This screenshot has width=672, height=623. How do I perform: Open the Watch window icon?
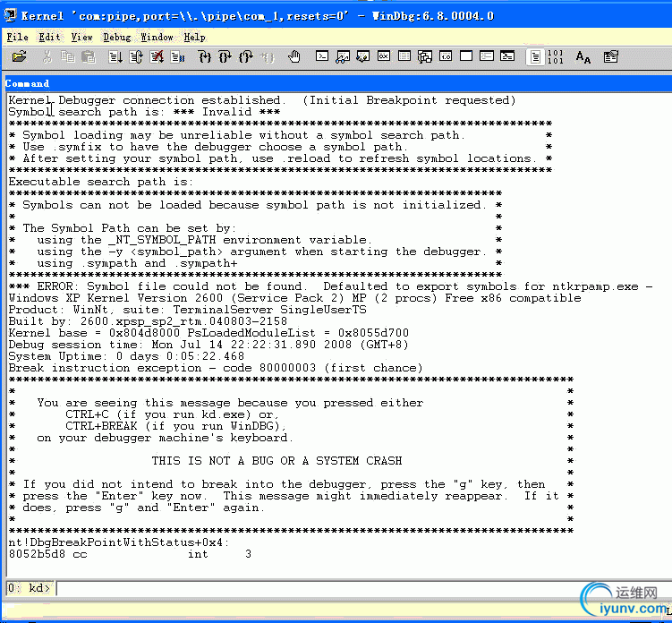coord(343,56)
